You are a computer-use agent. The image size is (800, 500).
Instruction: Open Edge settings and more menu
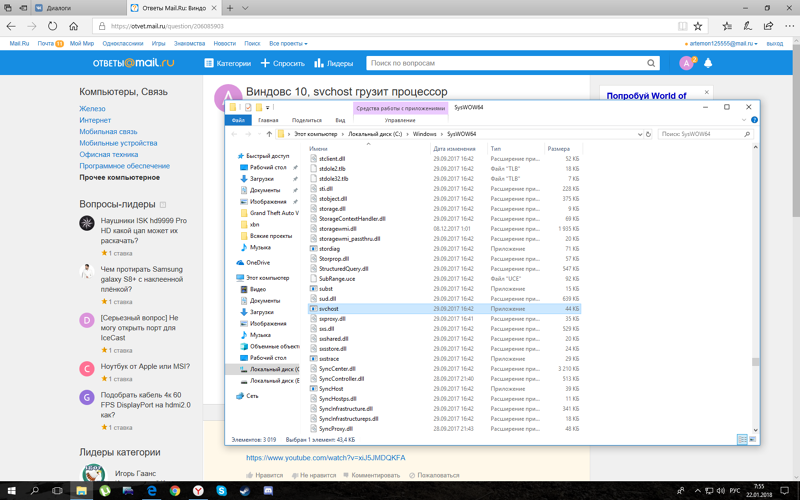click(789, 26)
